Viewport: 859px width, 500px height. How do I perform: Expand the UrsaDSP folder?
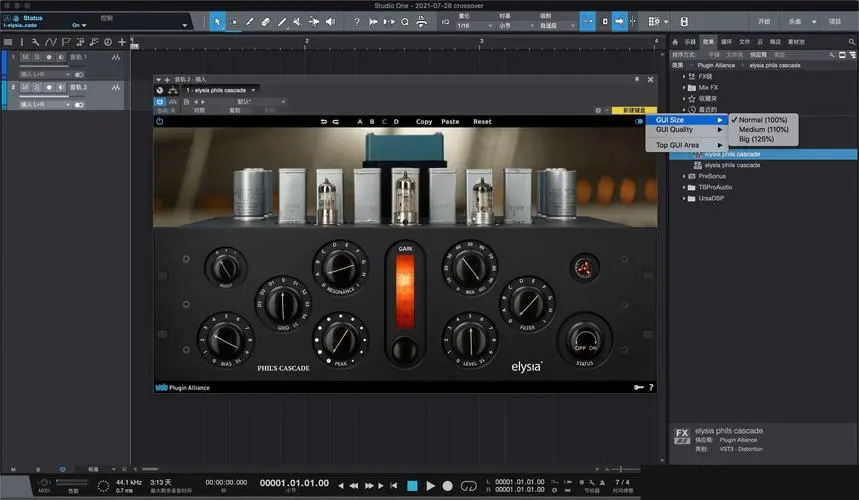pos(684,198)
